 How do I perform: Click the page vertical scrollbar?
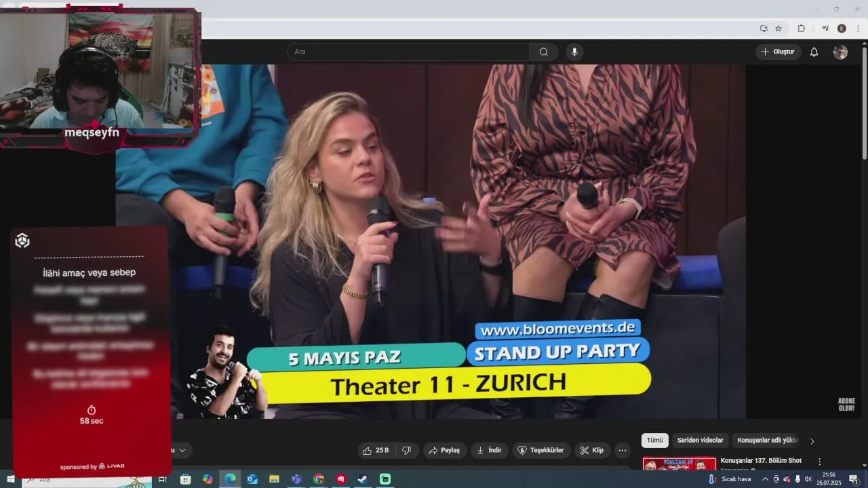point(864,102)
